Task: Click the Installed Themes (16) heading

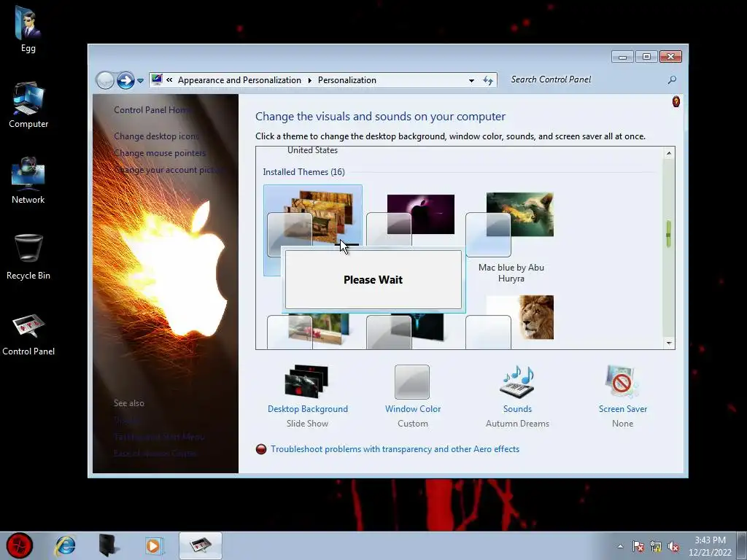Action: point(304,172)
